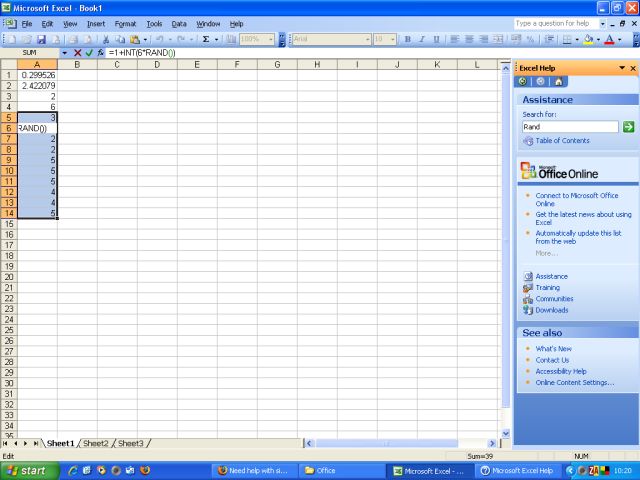
Task: Click the help pane Back arrow icon
Action: coord(523,81)
